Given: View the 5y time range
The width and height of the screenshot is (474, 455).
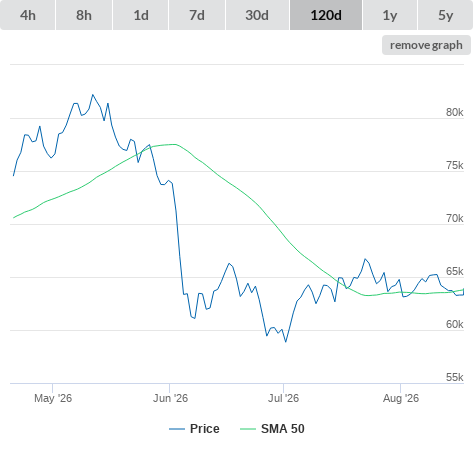Looking at the screenshot, I should [446, 15].
